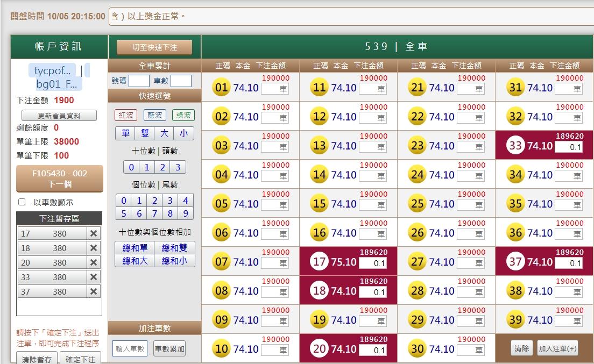Screen dimensions: 594x364
Task: Select yellow ball number 30
Action: pos(417,348)
